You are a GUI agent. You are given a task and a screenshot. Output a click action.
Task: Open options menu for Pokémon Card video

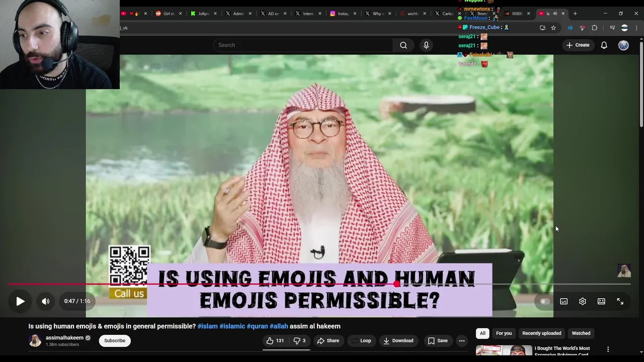(x=608, y=349)
